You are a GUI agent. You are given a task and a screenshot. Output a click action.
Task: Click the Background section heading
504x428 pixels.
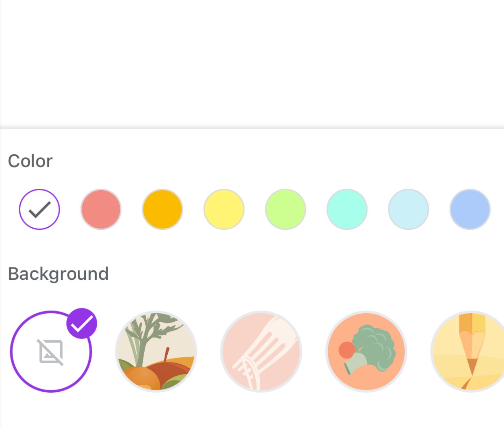click(58, 274)
